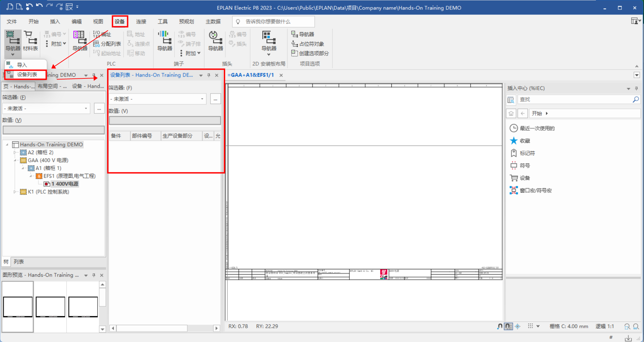This screenshot has height=342, width=644.
Task: Open 符号 symbols in 插入中心
Action: pos(520,166)
